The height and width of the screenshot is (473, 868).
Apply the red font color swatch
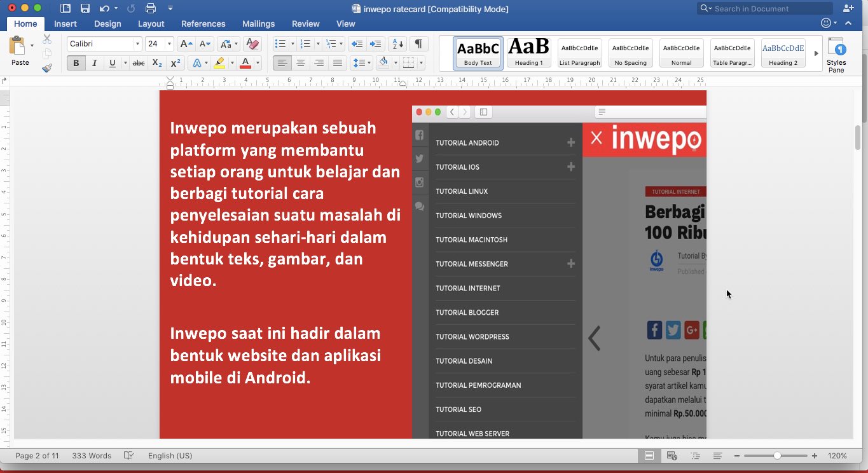pos(245,63)
